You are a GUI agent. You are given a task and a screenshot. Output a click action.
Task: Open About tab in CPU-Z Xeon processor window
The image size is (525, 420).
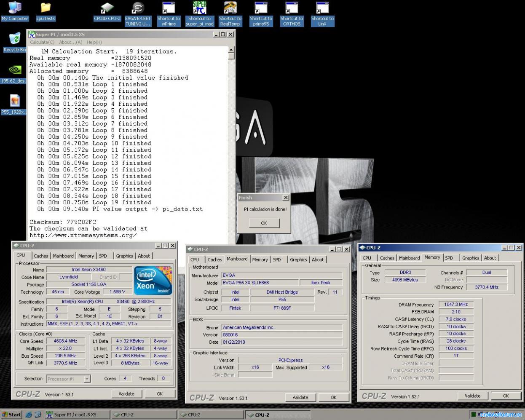[x=144, y=256]
